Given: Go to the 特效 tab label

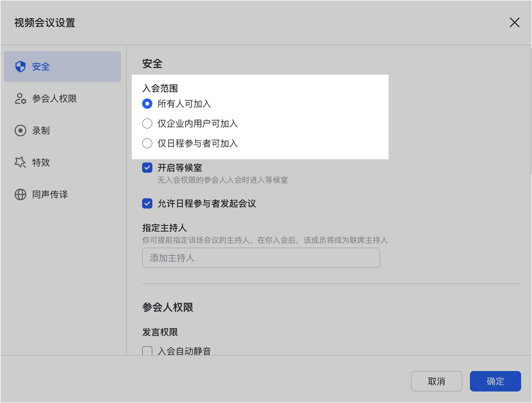Looking at the screenshot, I should pyautogui.click(x=41, y=162).
